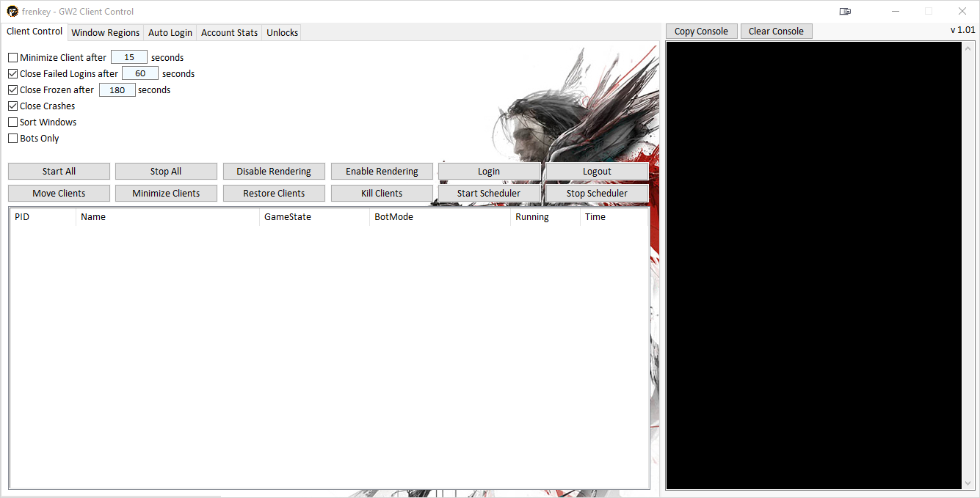Image resolution: width=980 pixels, height=498 pixels.
Task: Click the compact view icon in title bar
Action: [845, 11]
